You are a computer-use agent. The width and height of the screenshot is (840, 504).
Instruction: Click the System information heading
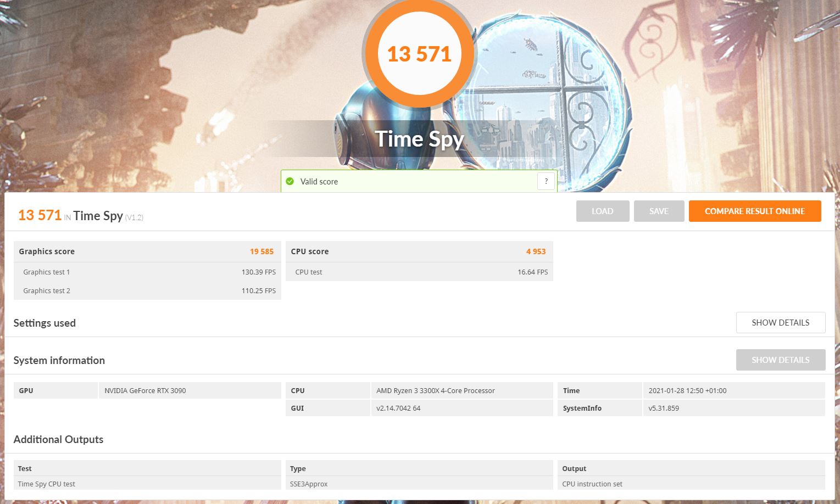tap(59, 360)
